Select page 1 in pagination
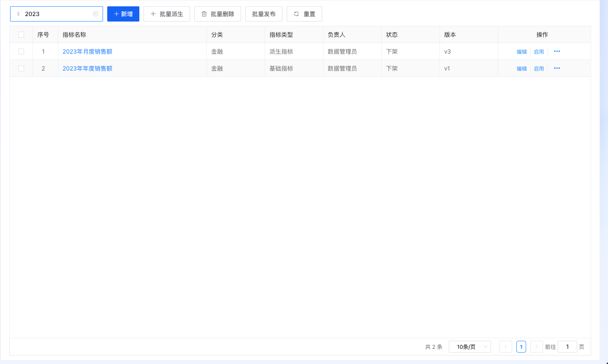This screenshot has width=608, height=364. tap(521, 347)
